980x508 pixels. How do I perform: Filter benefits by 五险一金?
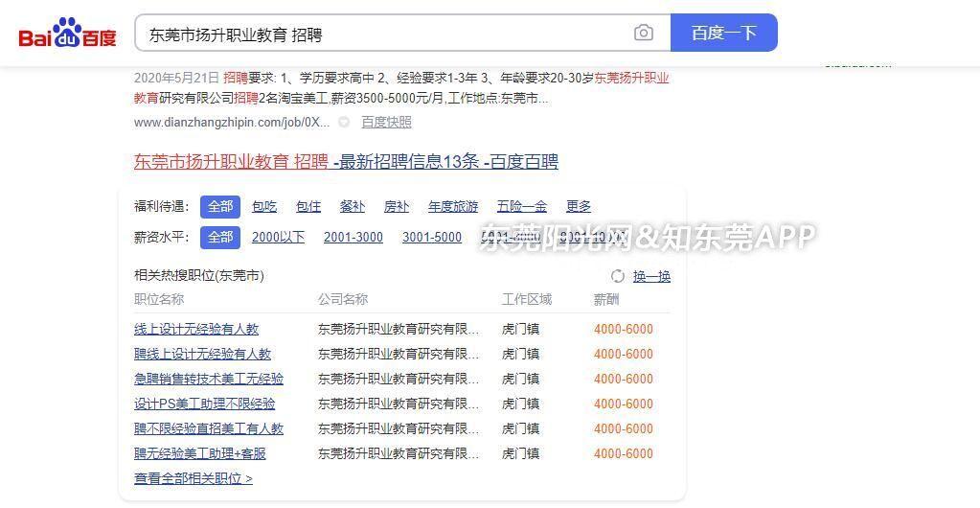pyautogui.click(x=522, y=206)
